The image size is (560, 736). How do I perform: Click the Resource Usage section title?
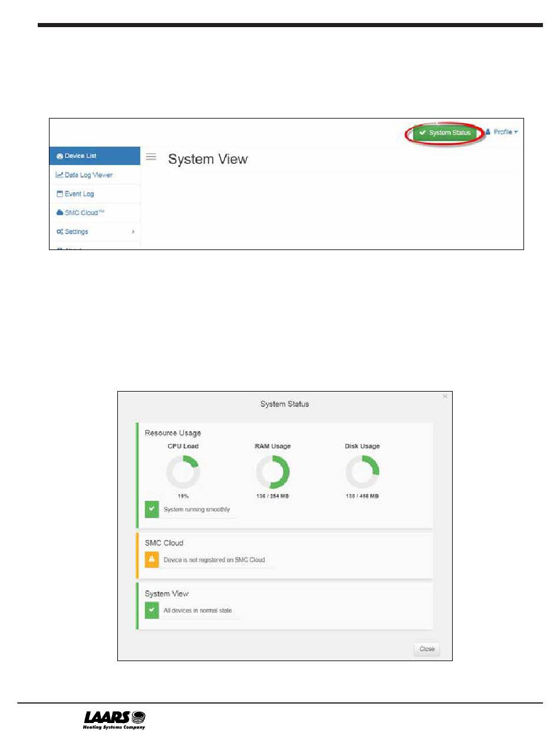[173, 433]
